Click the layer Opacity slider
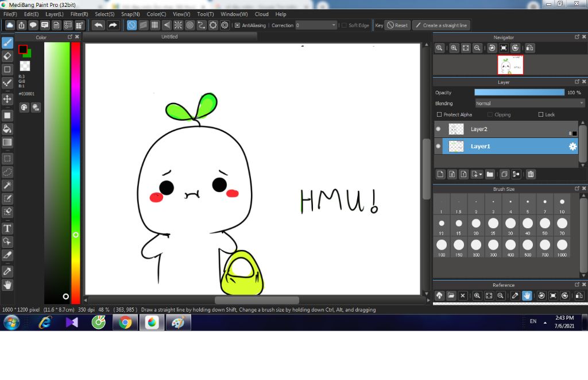588x380 pixels. tap(519, 93)
